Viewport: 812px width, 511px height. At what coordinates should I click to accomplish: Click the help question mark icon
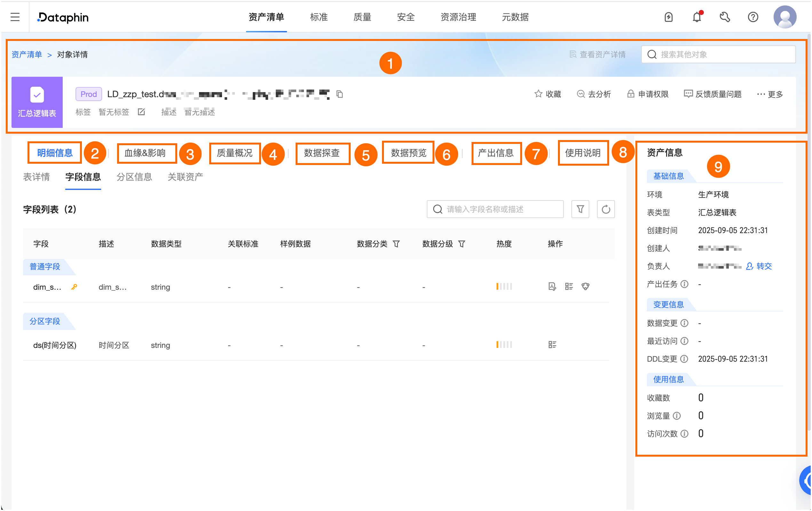(752, 17)
